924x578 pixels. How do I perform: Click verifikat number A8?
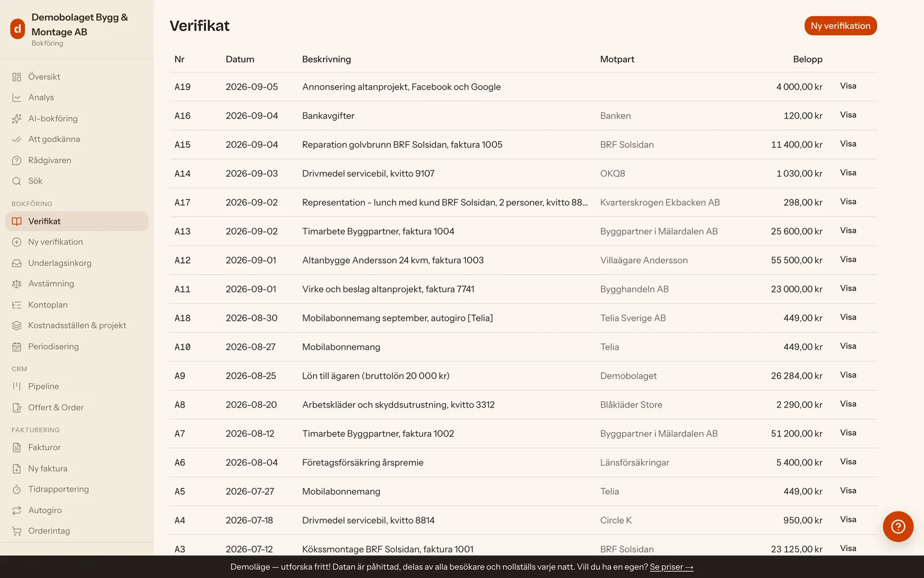[x=180, y=405]
